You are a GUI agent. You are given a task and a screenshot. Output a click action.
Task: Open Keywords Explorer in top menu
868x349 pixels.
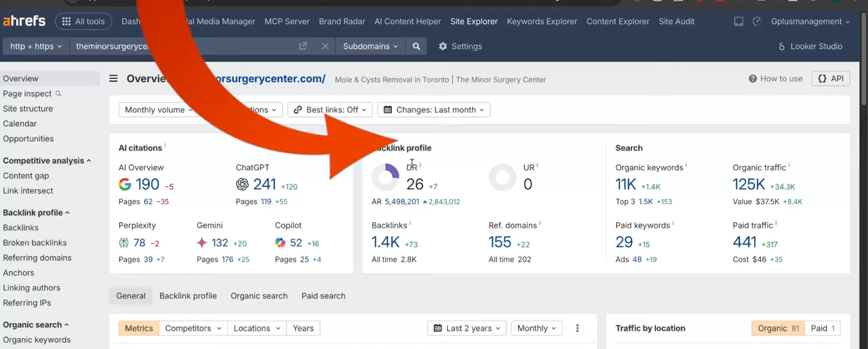542,21
